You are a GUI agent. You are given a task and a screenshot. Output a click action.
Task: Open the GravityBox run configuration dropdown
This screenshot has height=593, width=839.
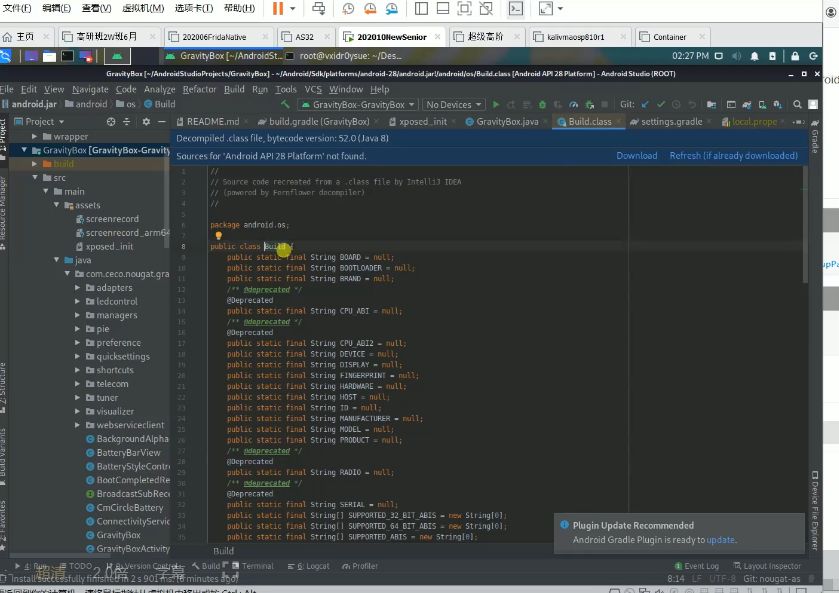pos(357,104)
